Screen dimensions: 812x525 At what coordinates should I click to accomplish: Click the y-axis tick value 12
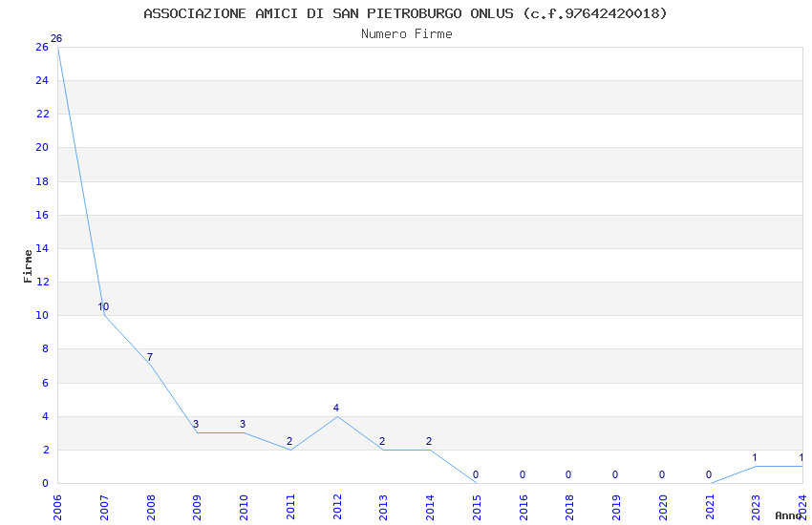42,282
